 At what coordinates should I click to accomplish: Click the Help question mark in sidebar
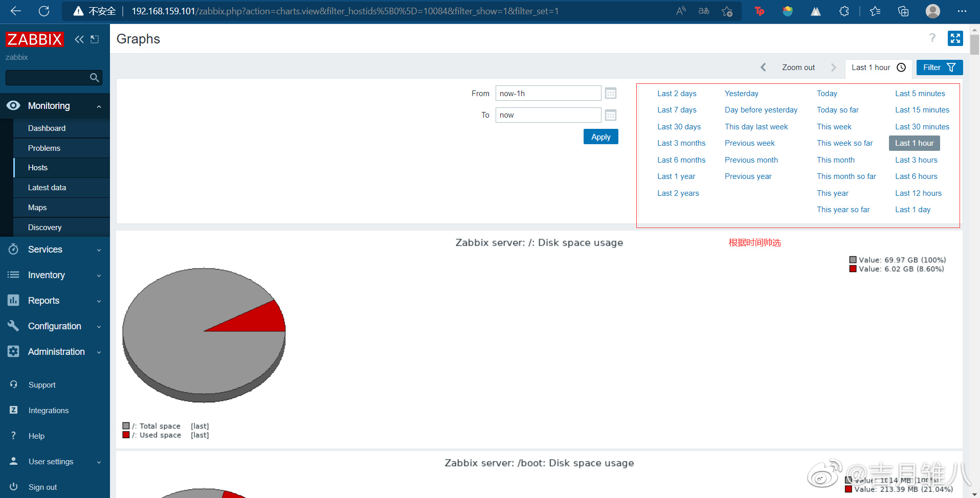14,435
